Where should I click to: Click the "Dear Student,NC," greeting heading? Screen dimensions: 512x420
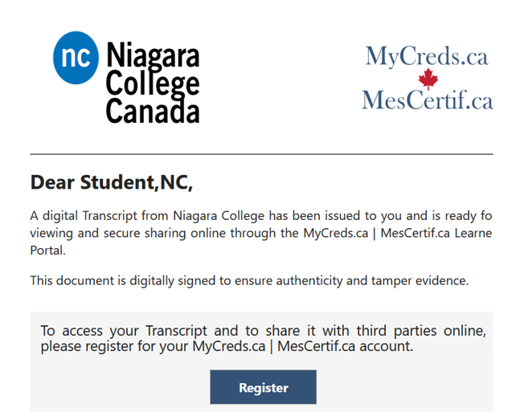point(112,183)
